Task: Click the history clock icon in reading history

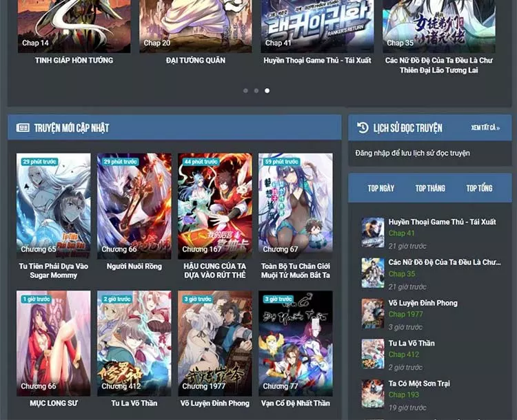Action: pos(363,127)
